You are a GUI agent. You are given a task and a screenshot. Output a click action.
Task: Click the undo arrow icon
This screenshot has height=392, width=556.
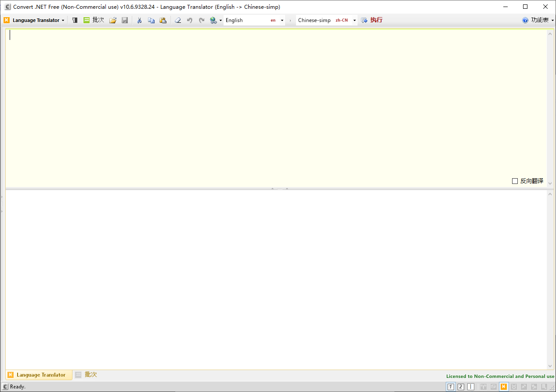190,20
